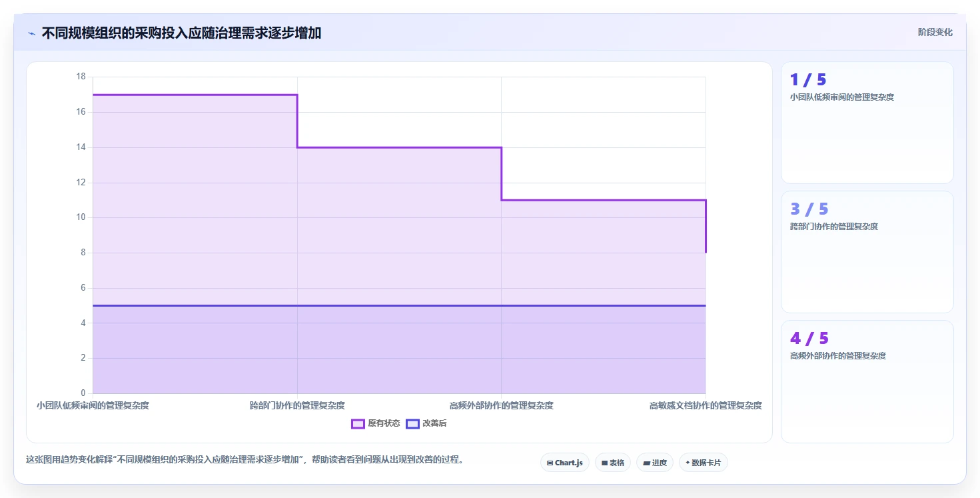Click the purple step line at value 17
Screen dimensions: 980x498
click(x=195, y=95)
